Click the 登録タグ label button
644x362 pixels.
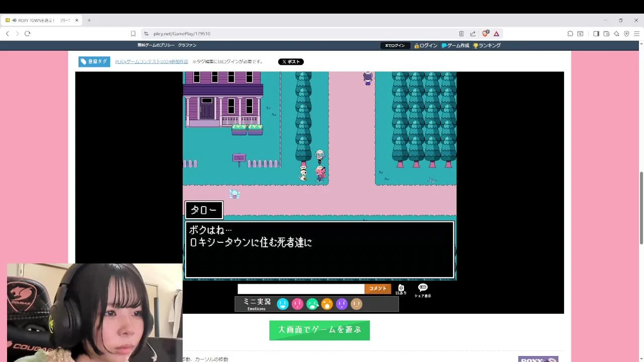coord(94,61)
